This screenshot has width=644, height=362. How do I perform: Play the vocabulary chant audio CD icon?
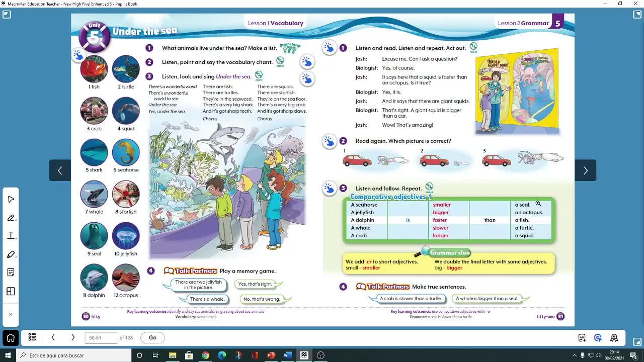pyautogui.click(x=280, y=62)
